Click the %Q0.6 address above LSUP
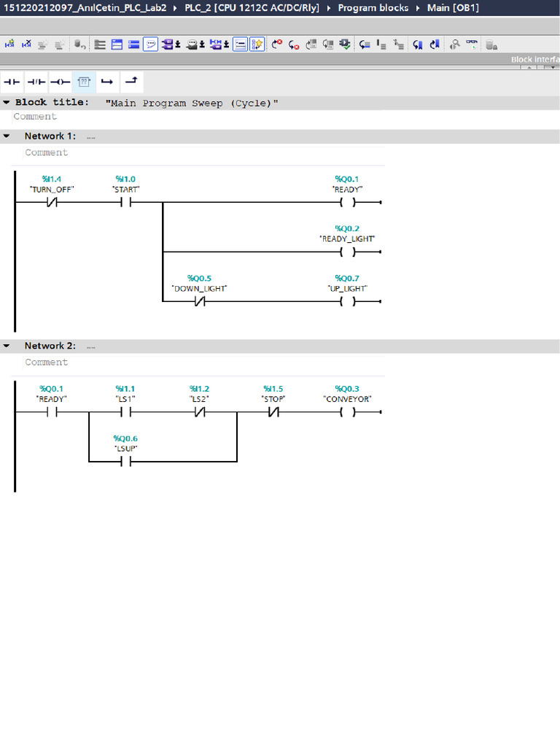Screen dimensions: 560x747 pyautogui.click(x=125, y=438)
